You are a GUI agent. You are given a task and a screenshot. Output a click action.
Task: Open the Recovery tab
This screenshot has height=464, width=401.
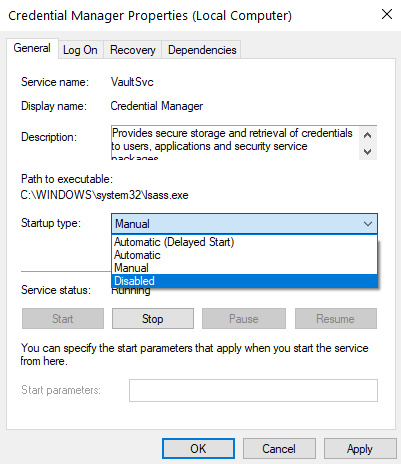pos(133,50)
